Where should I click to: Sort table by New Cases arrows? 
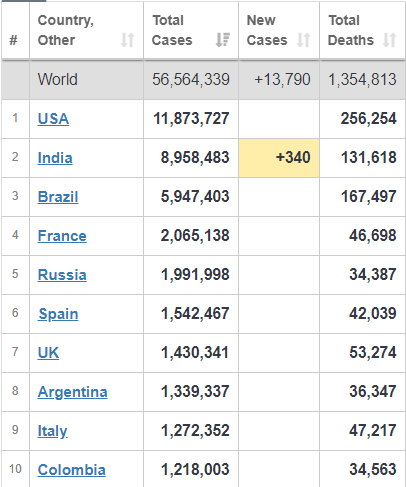point(304,40)
